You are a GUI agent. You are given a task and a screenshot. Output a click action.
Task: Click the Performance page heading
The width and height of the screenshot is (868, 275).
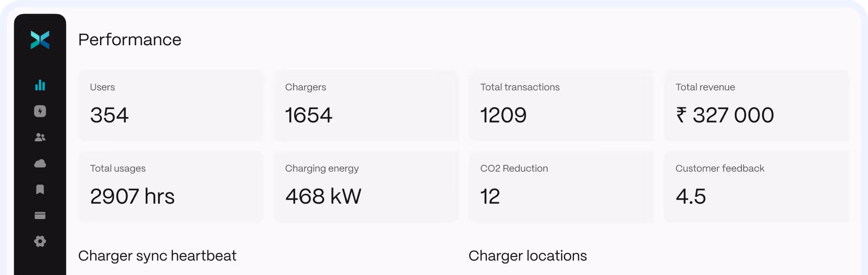coord(129,40)
